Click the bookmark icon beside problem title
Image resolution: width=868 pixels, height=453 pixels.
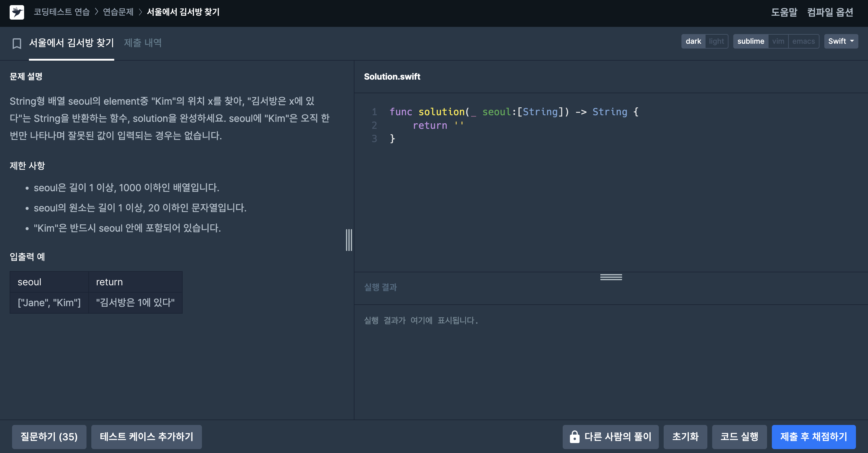pyautogui.click(x=17, y=43)
